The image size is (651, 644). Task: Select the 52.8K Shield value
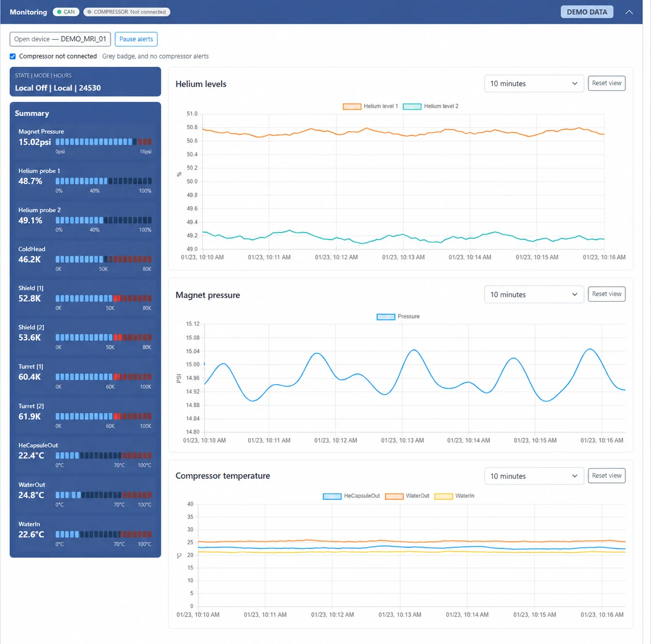pos(29,299)
